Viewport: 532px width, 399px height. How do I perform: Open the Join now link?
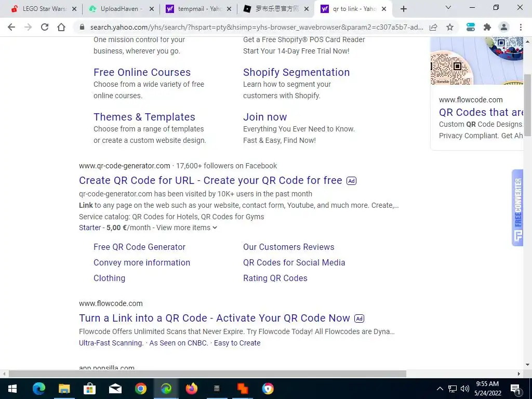pos(265,117)
